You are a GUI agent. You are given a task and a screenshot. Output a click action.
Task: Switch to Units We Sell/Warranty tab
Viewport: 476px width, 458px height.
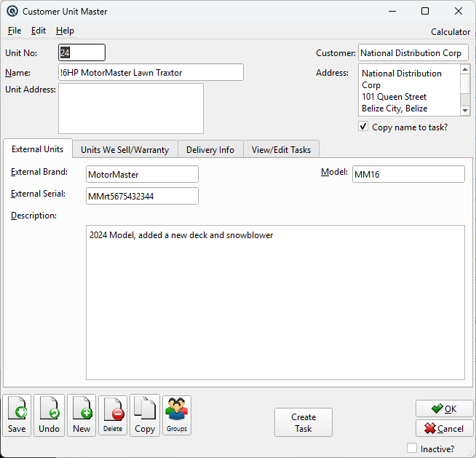124,150
